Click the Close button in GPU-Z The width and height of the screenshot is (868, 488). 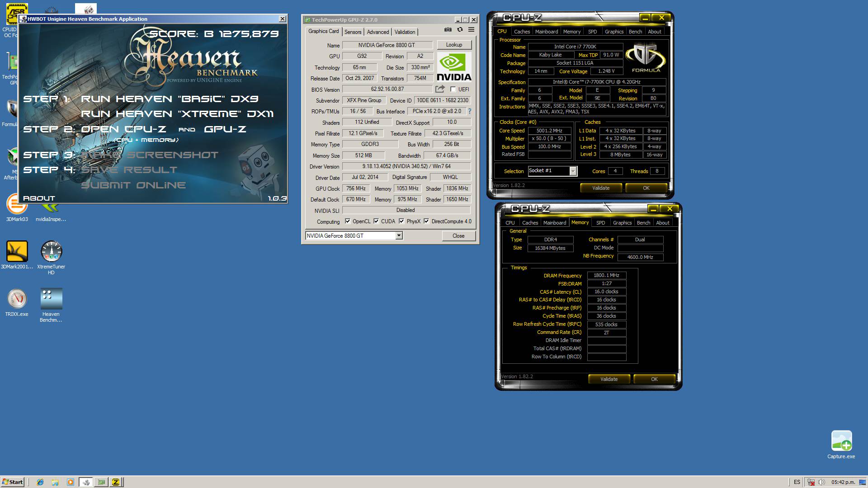[x=458, y=236]
